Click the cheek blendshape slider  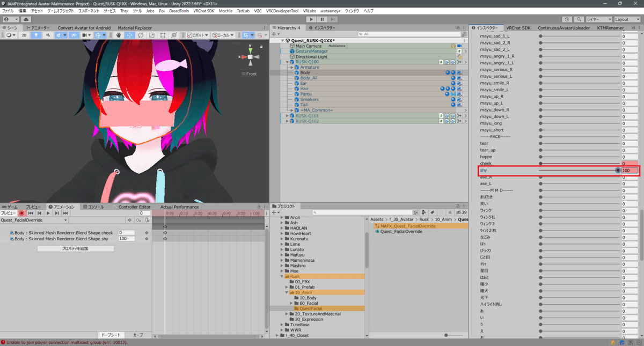[580, 163]
